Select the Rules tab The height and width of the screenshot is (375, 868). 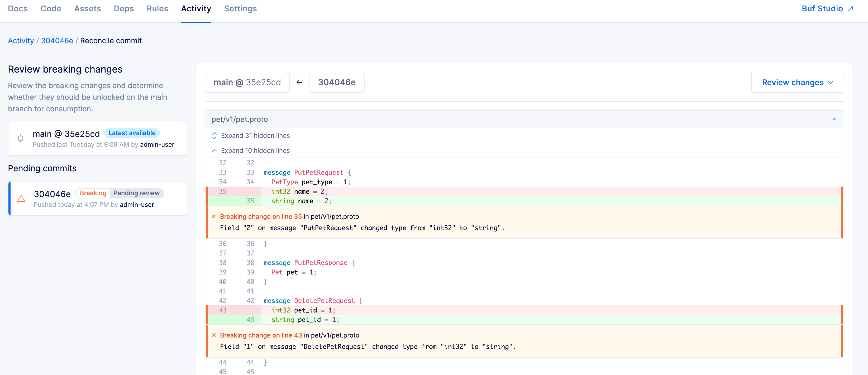pyautogui.click(x=157, y=8)
